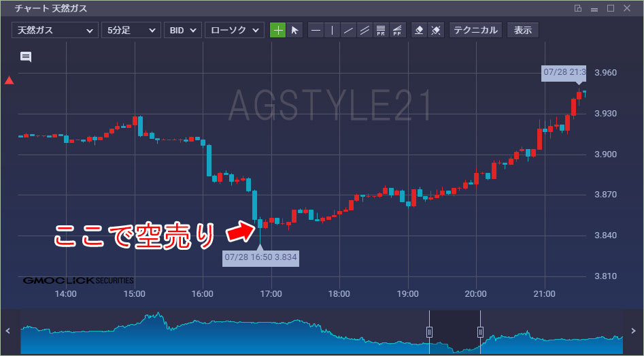Click the 3.840 price axis label
The image size is (644, 356).
pyautogui.click(x=606, y=236)
